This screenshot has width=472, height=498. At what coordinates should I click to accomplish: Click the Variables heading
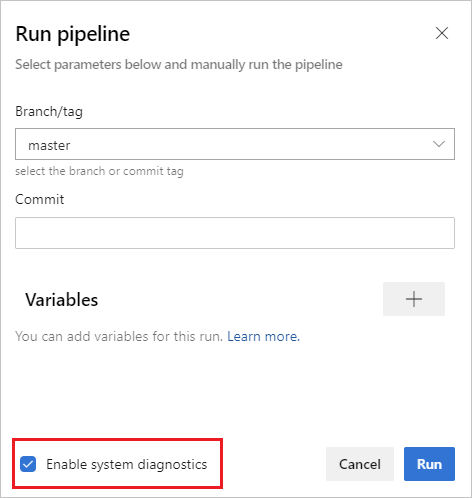[x=62, y=299]
